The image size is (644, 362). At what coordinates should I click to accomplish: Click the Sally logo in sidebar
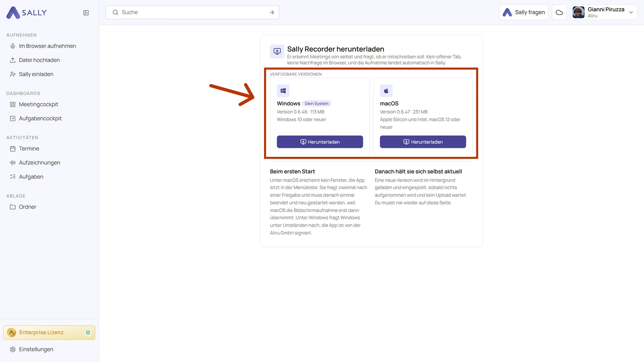pyautogui.click(x=27, y=12)
